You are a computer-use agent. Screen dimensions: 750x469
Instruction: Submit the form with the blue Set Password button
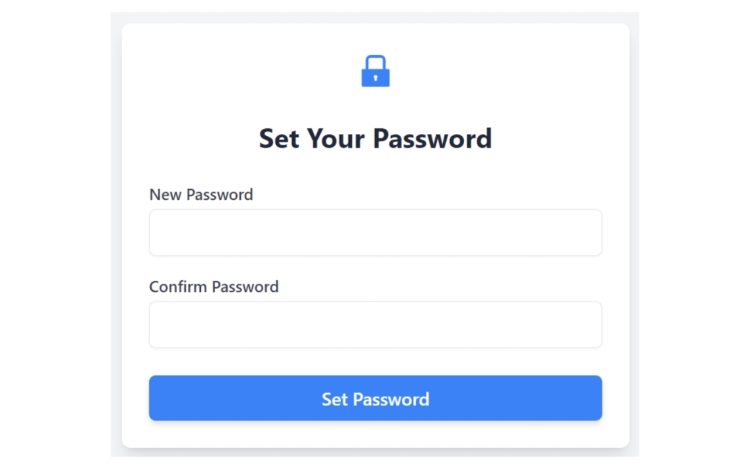point(375,398)
